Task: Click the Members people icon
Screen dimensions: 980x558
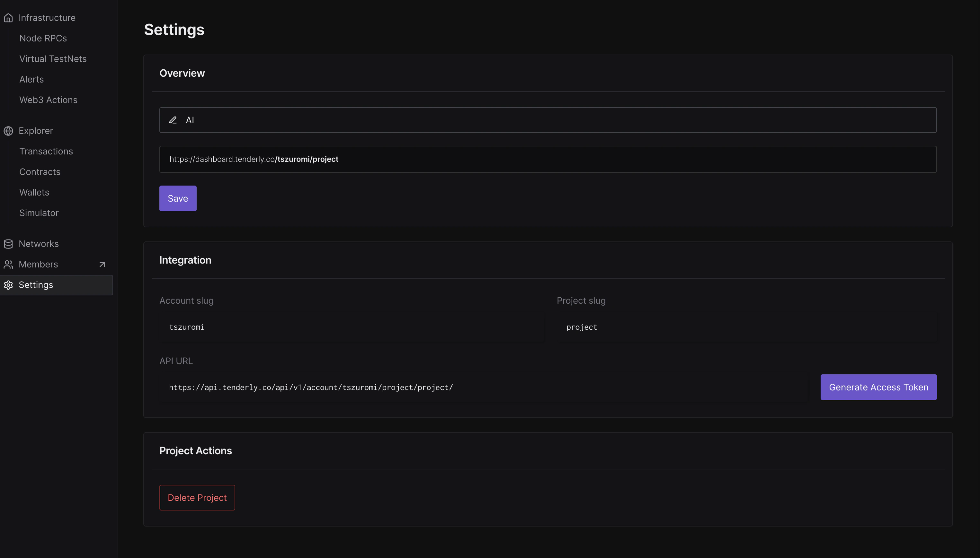Action: pyautogui.click(x=8, y=265)
